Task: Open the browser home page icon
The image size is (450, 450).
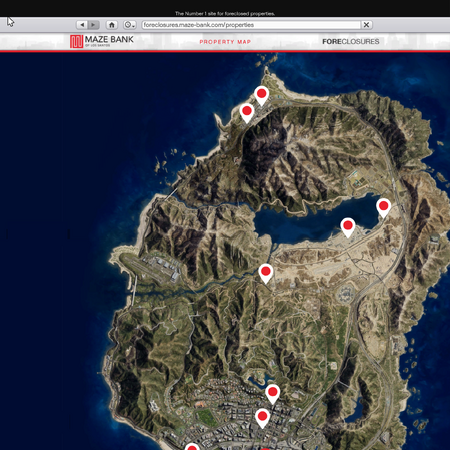Action: (112, 25)
